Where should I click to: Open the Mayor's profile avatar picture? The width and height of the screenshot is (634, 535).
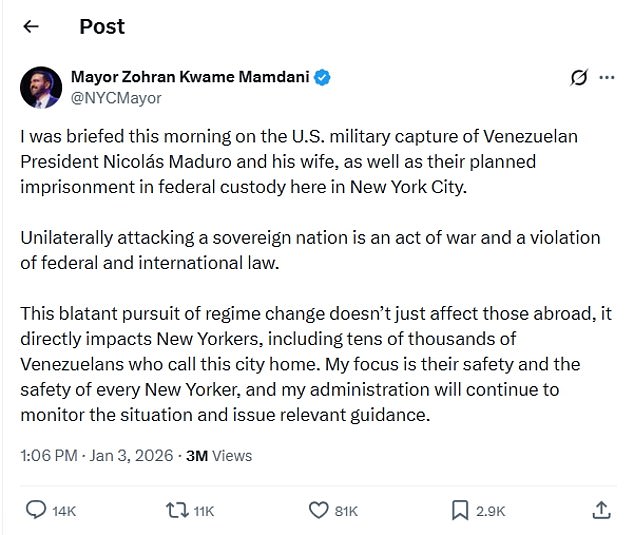pyautogui.click(x=41, y=88)
